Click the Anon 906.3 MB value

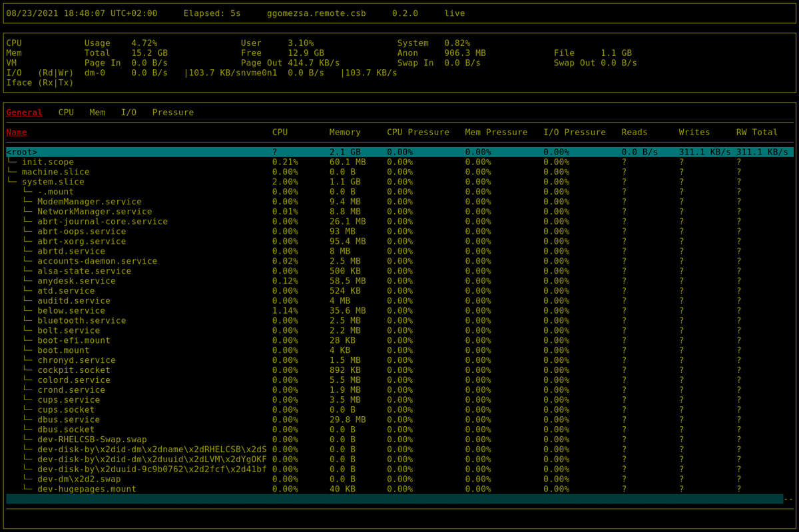pos(465,53)
